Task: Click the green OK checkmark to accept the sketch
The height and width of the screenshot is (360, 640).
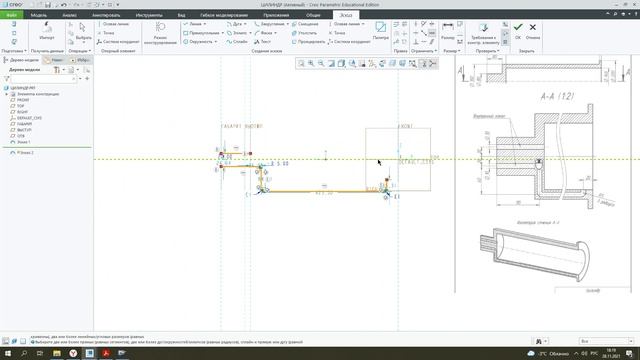Action: [518, 27]
